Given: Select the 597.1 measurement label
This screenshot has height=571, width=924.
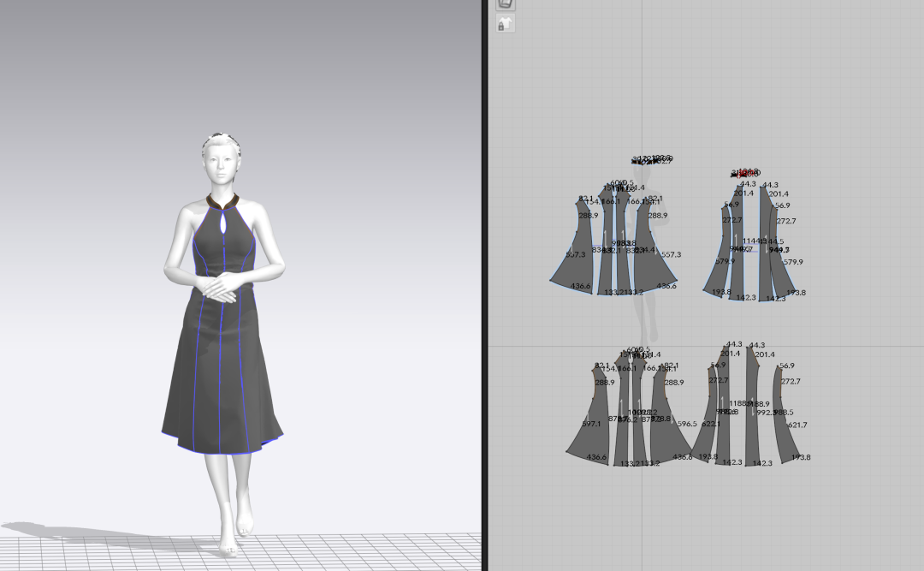Looking at the screenshot, I should [x=591, y=424].
